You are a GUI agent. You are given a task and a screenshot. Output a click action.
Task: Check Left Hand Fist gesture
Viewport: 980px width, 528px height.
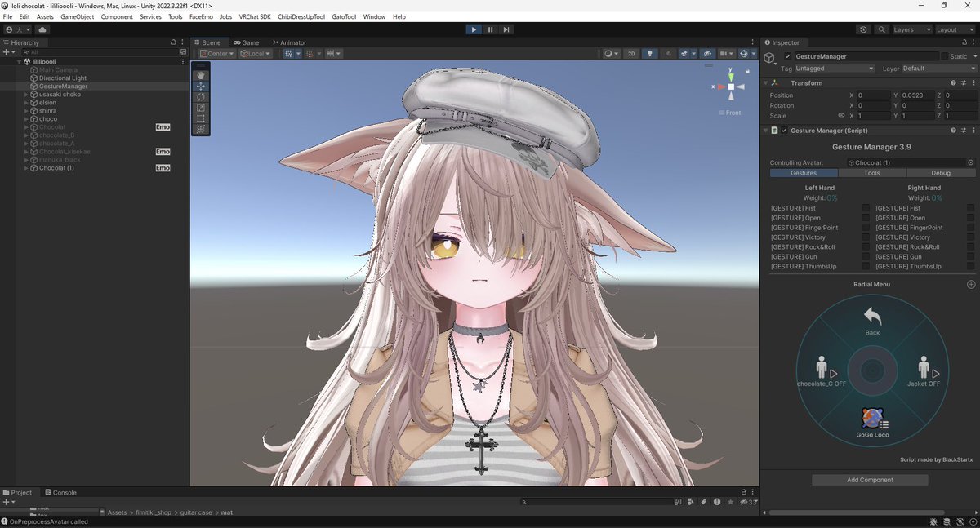[x=866, y=208]
